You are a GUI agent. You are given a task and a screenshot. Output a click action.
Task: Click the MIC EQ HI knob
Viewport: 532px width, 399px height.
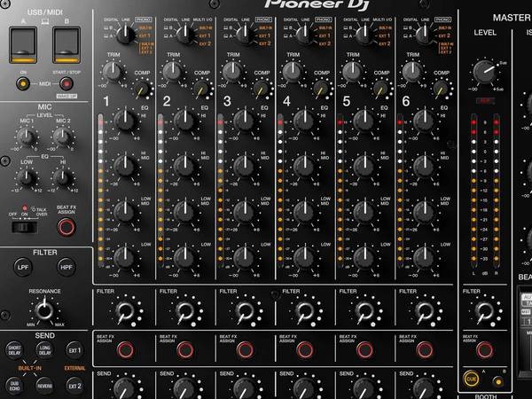point(62,177)
